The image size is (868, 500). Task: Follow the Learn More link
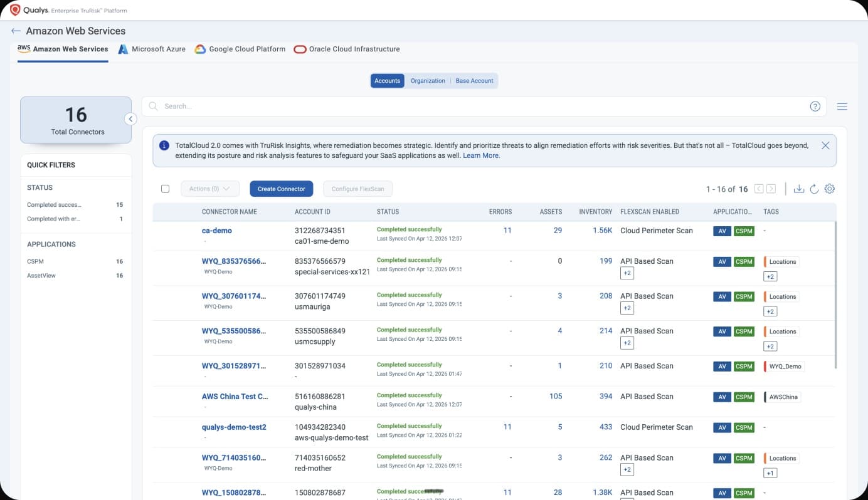click(x=481, y=155)
